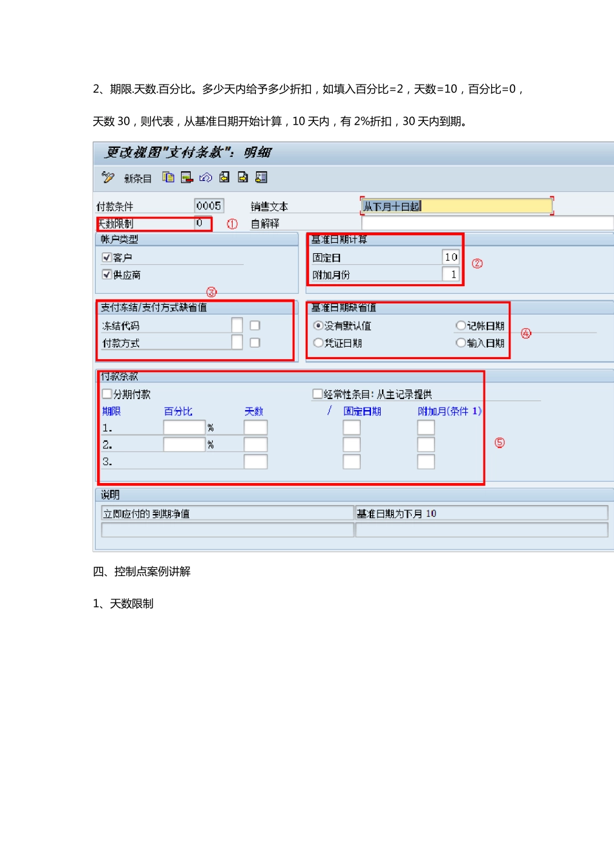Untick the 客户 customer checkbox
614x868 pixels.
(107, 257)
